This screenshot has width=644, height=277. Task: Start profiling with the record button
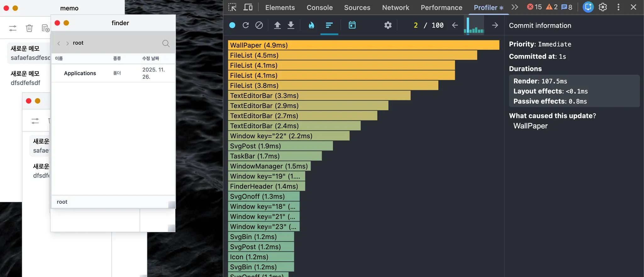(232, 25)
